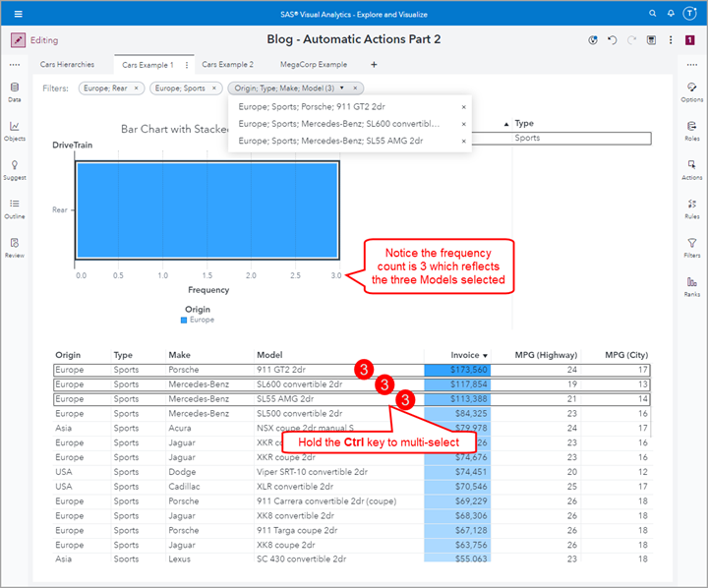
Task: Open the Rules pane
Action: pos(692,207)
